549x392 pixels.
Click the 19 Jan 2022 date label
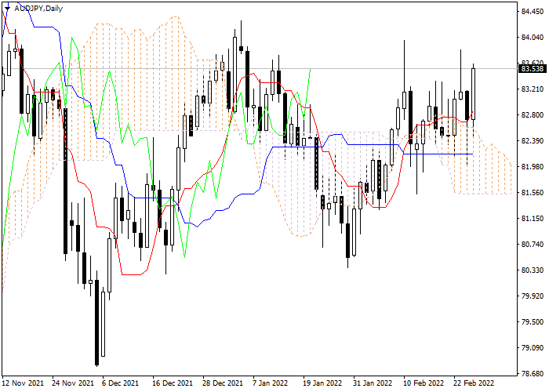point(322,383)
